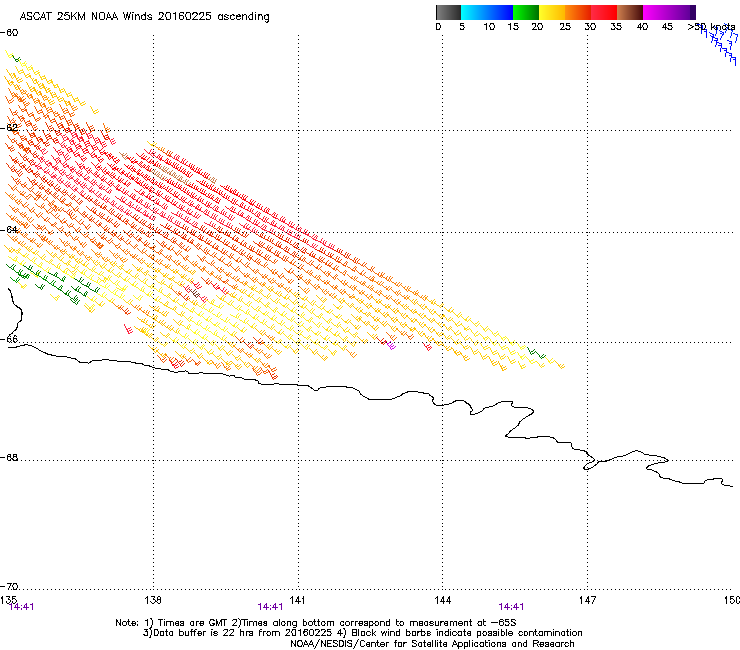Choose the red 30-35 knots color bar segment

tap(604, 12)
